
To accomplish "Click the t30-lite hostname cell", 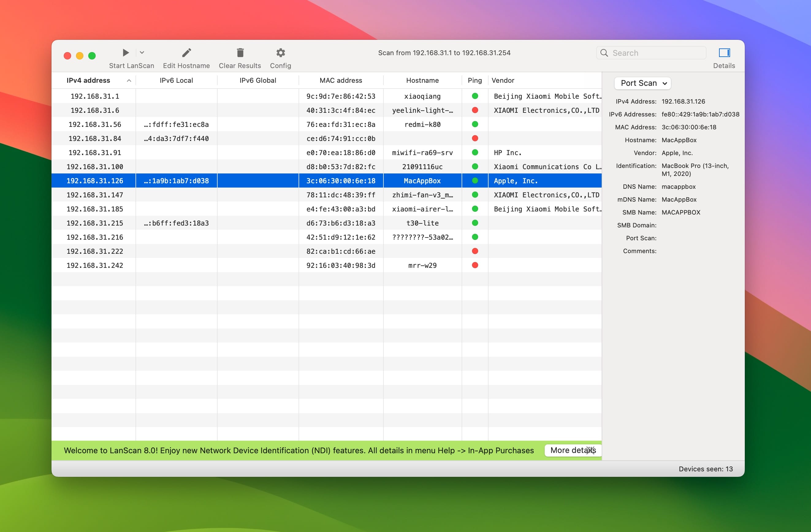I will tap(422, 223).
